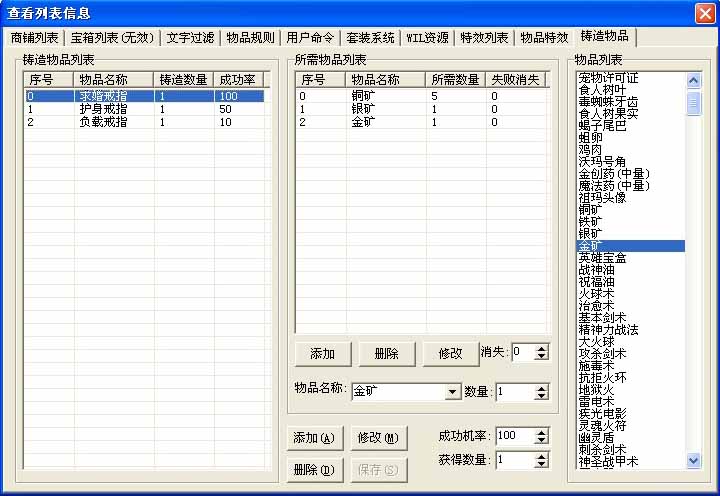The height and width of the screenshot is (496, 720).
Task: Decrease the 数量 spinner value
Action: coord(541,396)
